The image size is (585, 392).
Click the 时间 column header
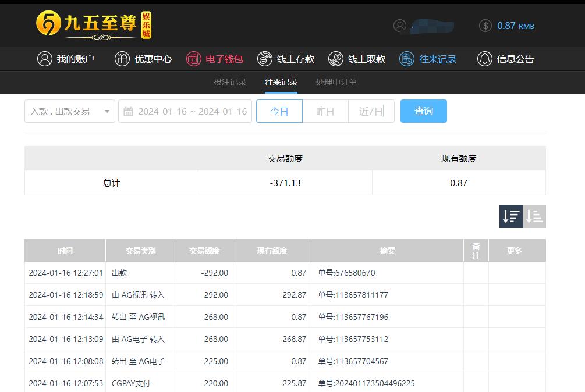pyautogui.click(x=65, y=251)
